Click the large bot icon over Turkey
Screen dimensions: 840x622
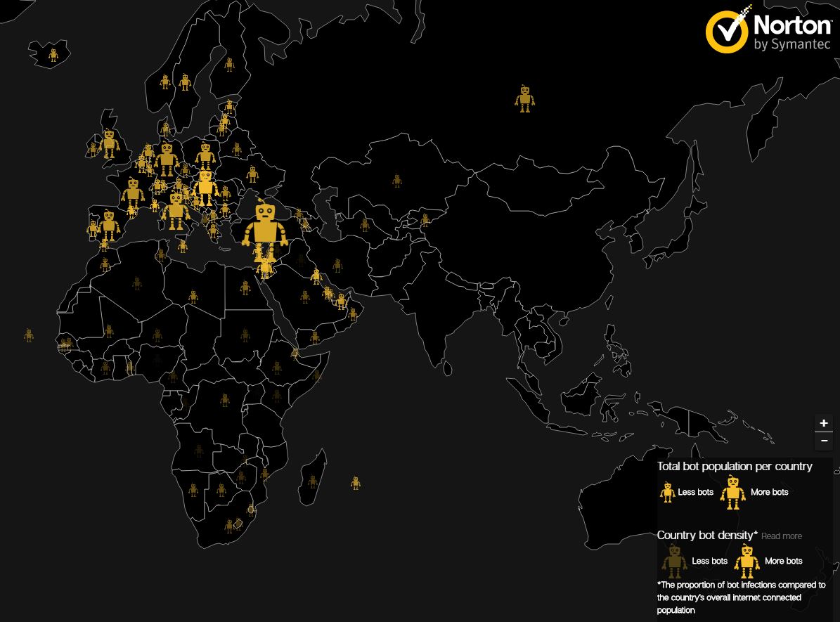coord(264,225)
